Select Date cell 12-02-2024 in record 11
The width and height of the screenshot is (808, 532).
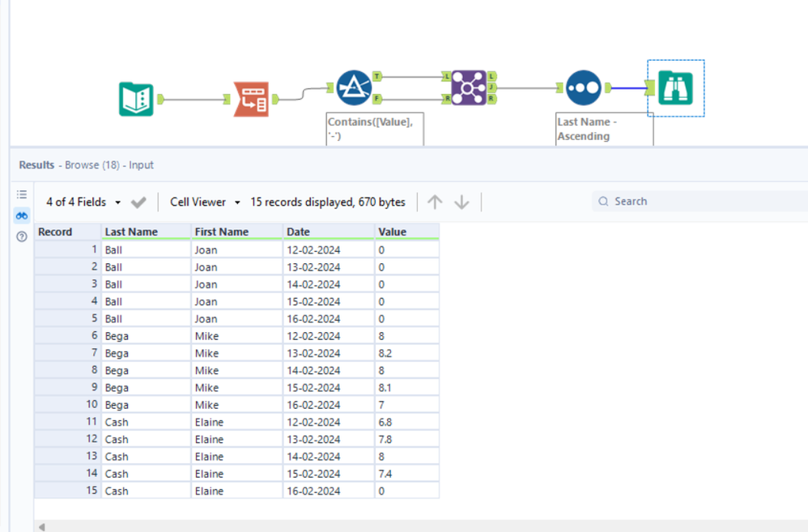tap(329, 422)
